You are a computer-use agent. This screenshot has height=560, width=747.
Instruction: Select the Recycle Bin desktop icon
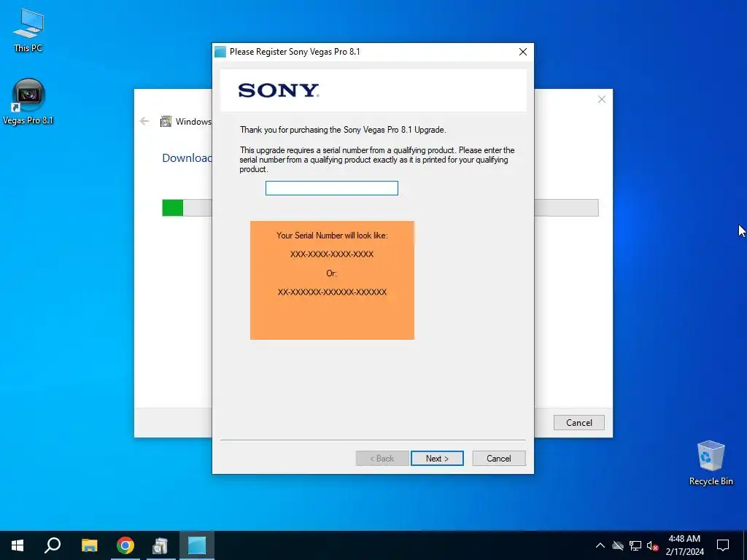(x=711, y=463)
